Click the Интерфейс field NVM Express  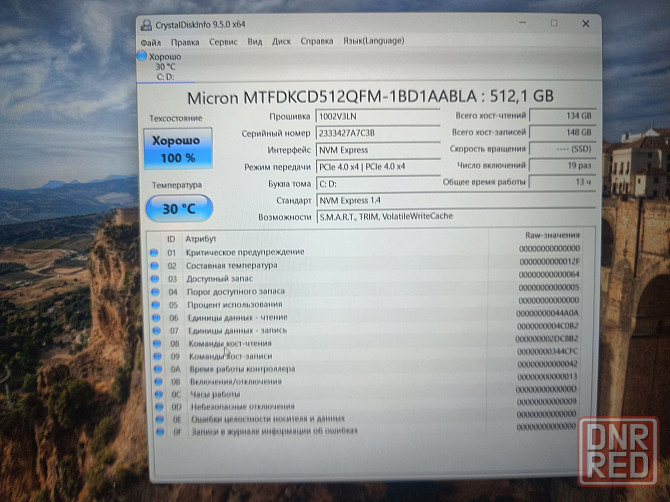(378, 150)
